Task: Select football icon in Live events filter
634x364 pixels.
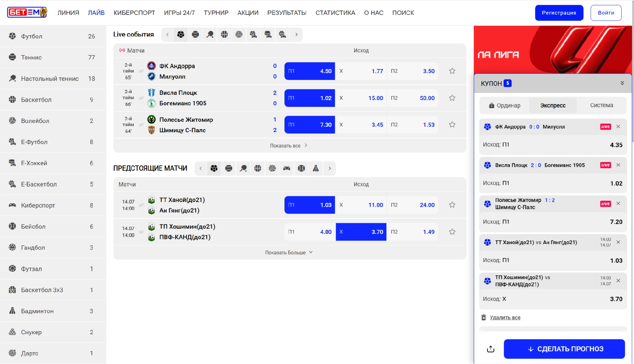Action: click(x=181, y=35)
